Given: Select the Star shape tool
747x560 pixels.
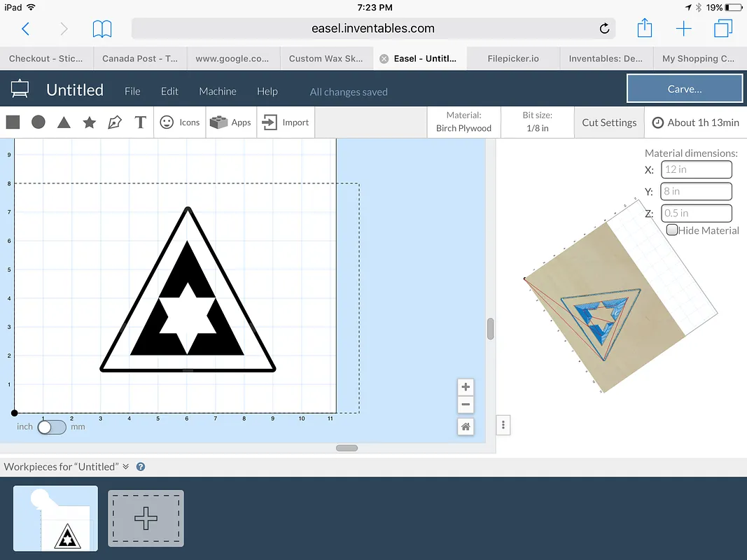Looking at the screenshot, I should 90,122.
